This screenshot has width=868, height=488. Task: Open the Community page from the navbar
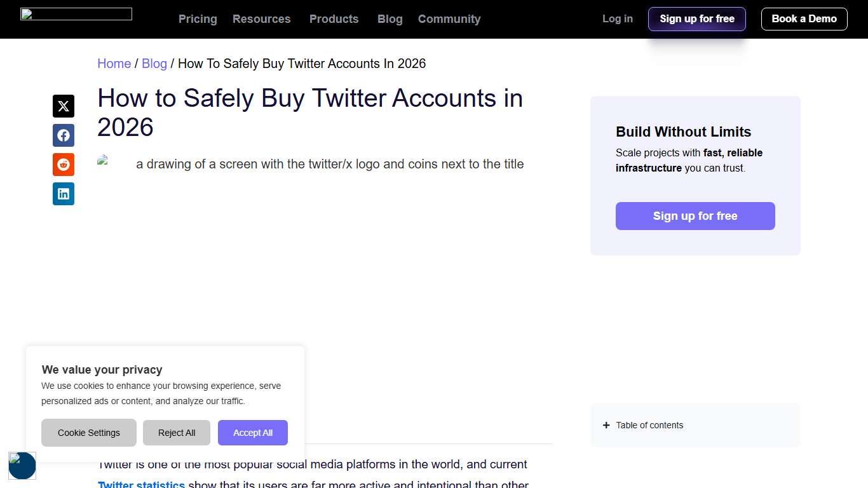pyautogui.click(x=449, y=19)
